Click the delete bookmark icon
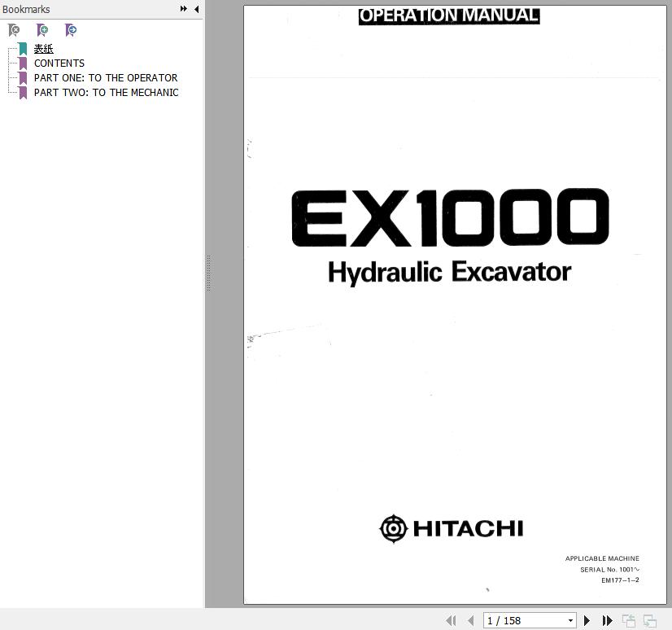672x630 pixels. click(x=14, y=30)
